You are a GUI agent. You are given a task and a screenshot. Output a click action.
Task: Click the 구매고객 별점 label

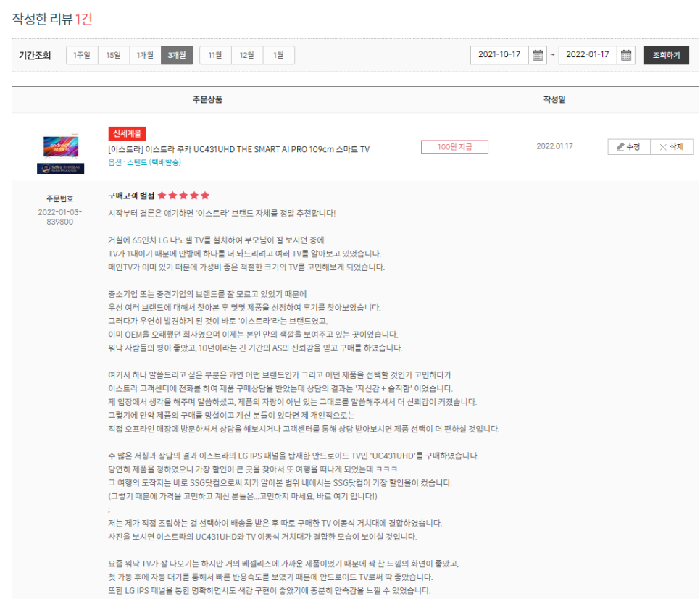coord(131,196)
